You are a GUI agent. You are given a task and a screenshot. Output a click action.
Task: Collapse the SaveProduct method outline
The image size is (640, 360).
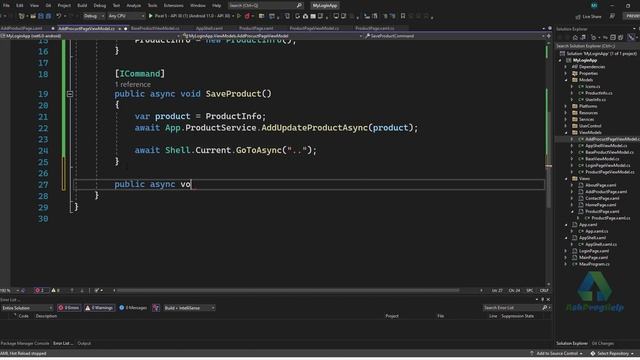(x=70, y=94)
